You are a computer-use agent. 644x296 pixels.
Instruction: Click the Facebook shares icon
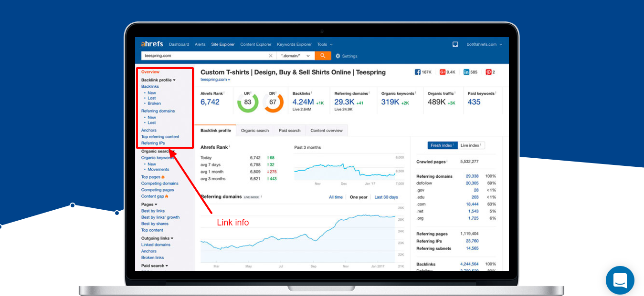click(x=418, y=72)
